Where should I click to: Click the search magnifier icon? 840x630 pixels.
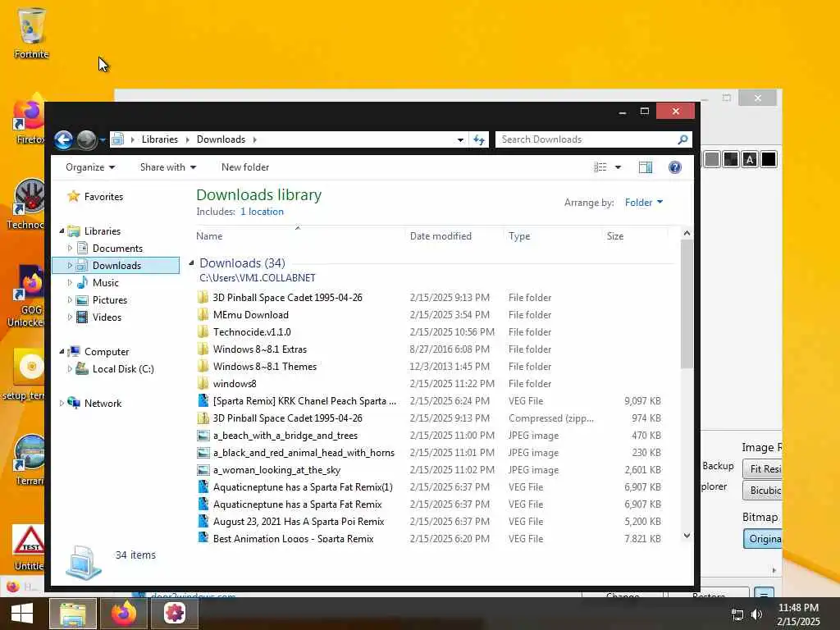(x=682, y=139)
